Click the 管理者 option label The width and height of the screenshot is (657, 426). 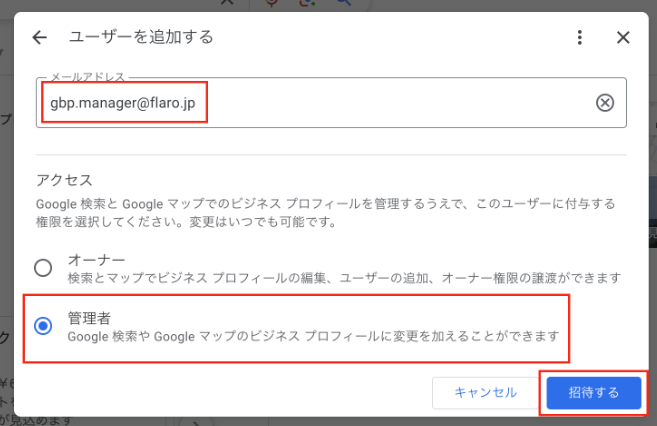point(89,318)
